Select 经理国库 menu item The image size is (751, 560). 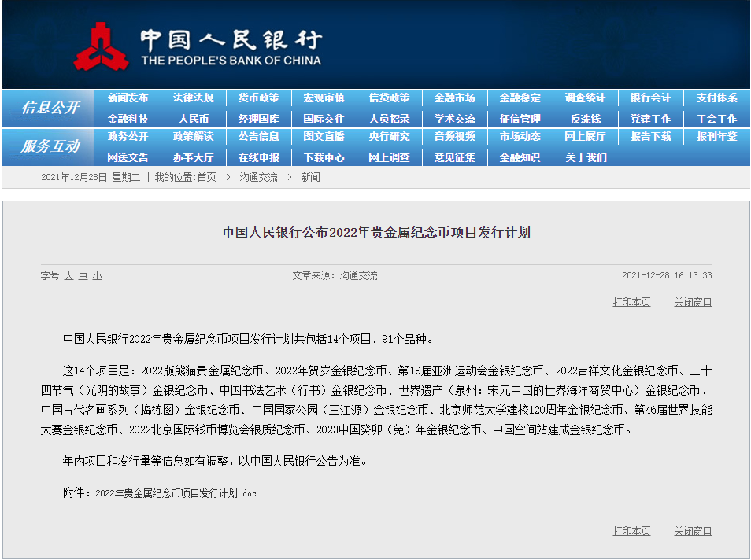pos(259,119)
